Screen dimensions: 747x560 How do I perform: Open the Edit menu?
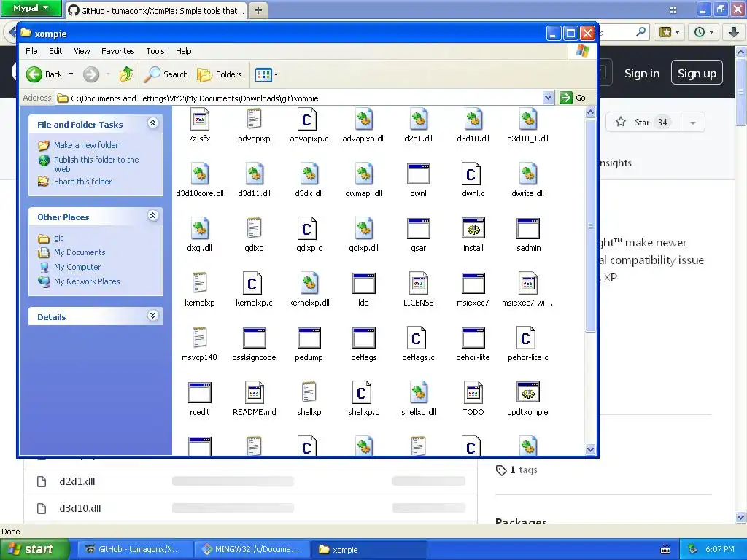pyautogui.click(x=55, y=51)
